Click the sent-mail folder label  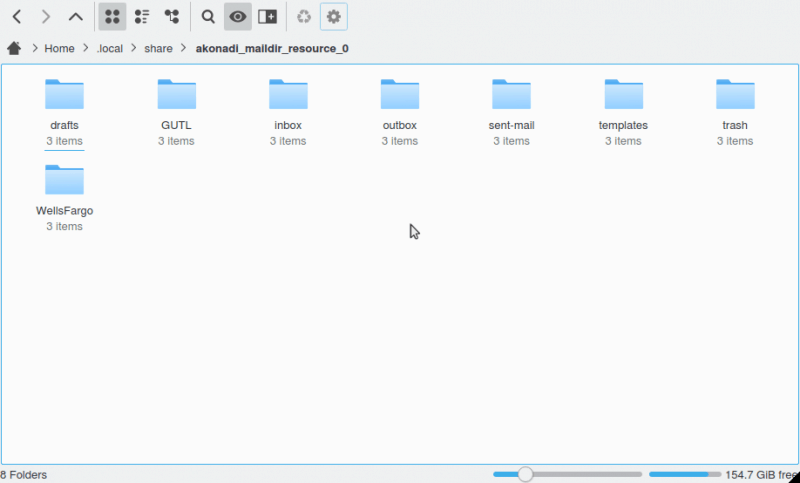coord(511,125)
